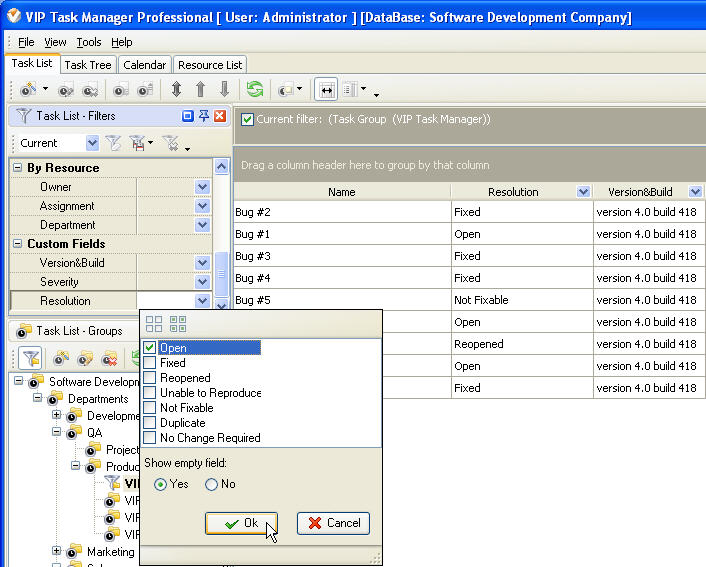Click the Software Development folder icon
The width and height of the screenshot is (706, 567).
[x=36, y=381]
